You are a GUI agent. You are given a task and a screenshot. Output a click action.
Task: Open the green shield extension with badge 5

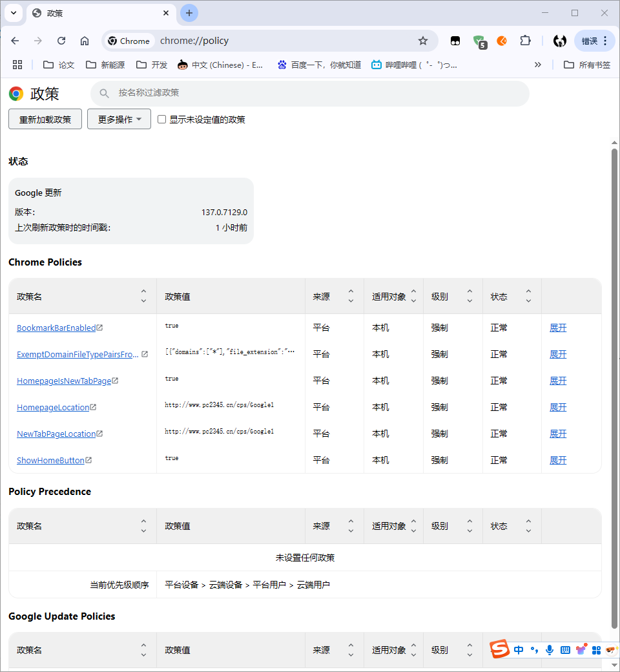pos(479,41)
